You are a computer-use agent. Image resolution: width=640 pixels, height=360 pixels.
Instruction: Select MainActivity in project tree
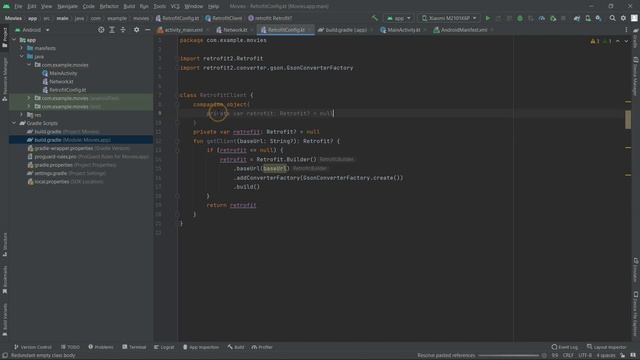click(x=63, y=73)
